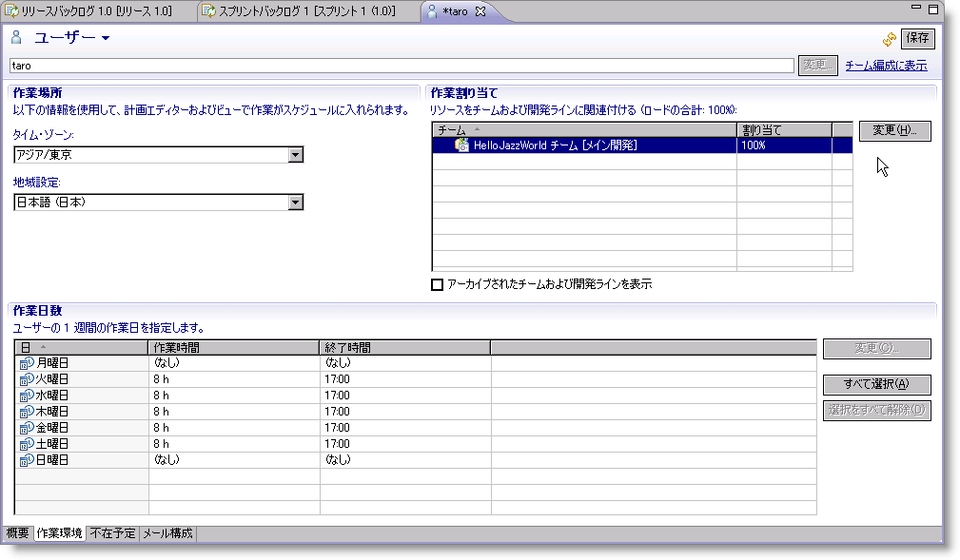Click 17:00 end time for 金曜日
This screenshot has height=560, width=960.
click(x=405, y=428)
